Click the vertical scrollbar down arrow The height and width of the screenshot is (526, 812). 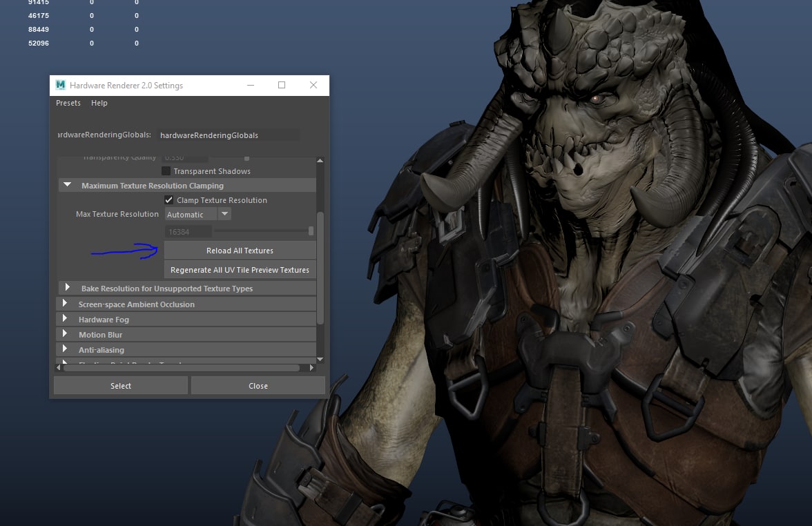(x=320, y=359)
